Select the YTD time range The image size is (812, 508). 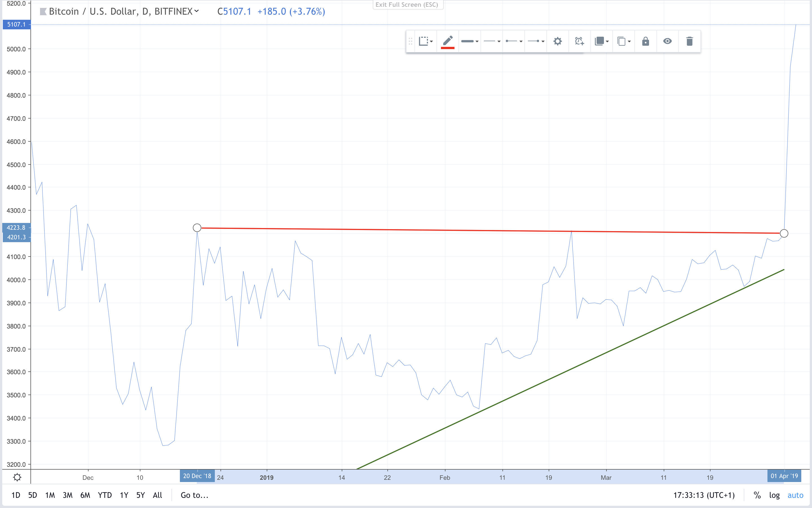click(x=105, y=495)
